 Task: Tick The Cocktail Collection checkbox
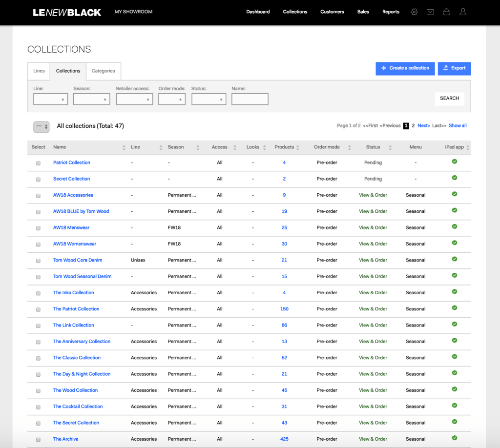pos(38,407)
